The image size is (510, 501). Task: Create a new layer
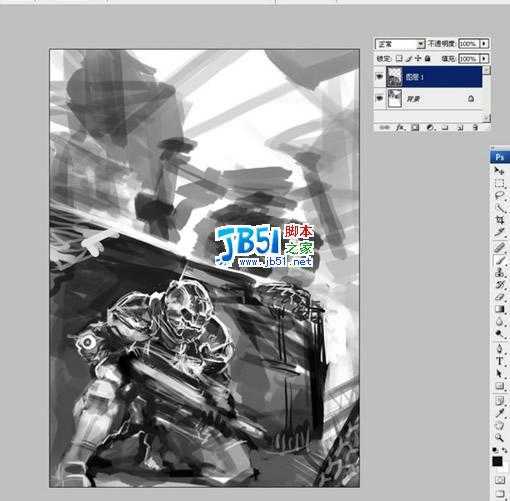(460, 127)
